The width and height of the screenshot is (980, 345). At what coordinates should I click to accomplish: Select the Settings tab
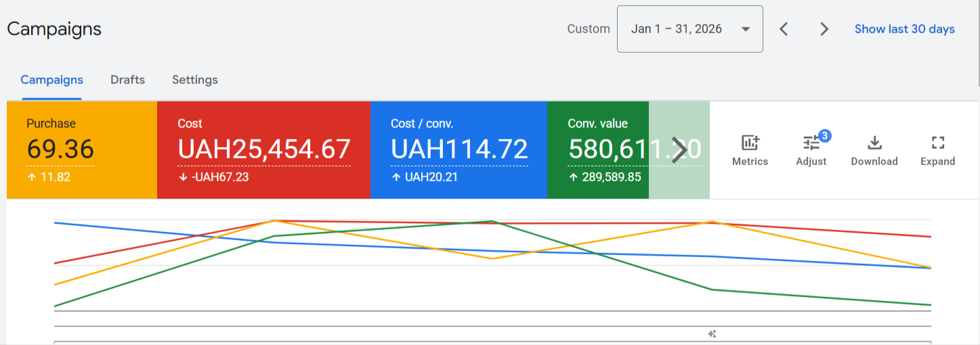click(x=194, y=80)
